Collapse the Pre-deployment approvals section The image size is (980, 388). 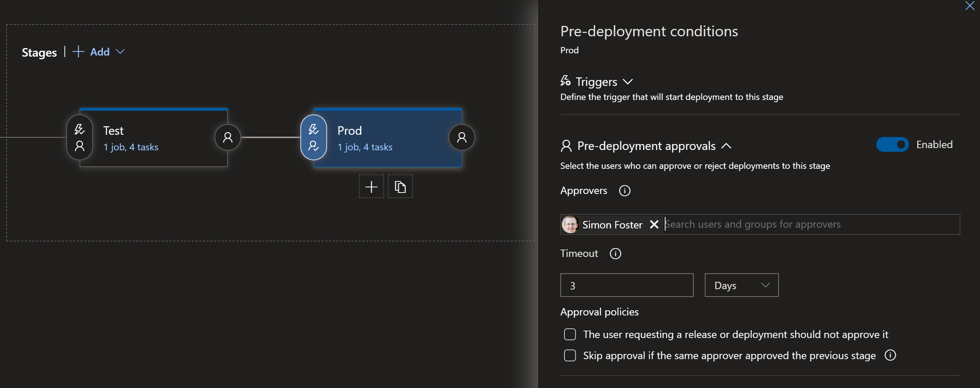click(x=726, y=146)
